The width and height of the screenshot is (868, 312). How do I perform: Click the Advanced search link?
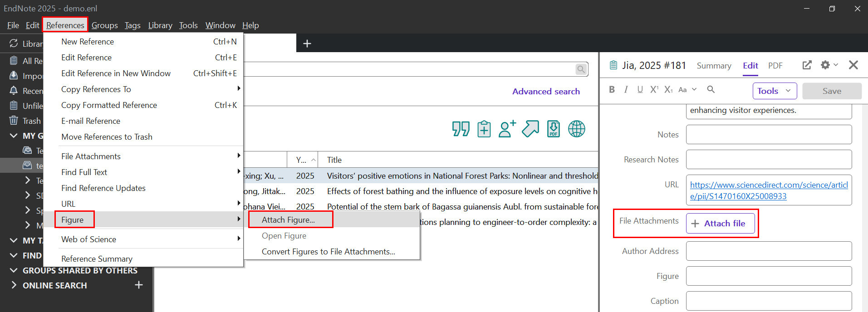(546, 92)
